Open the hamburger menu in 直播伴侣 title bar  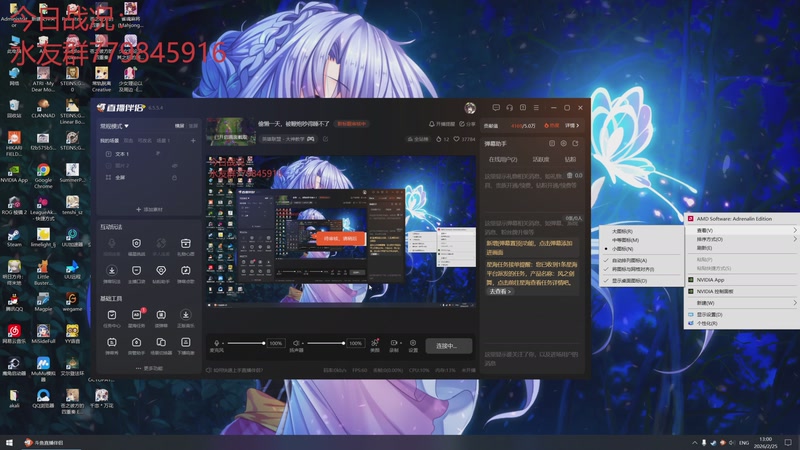536,108
